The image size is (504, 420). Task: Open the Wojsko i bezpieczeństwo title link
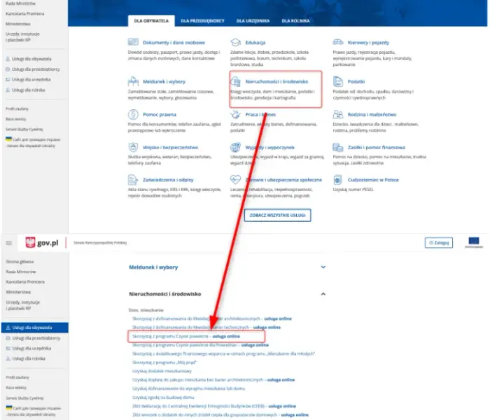point(170,148)
